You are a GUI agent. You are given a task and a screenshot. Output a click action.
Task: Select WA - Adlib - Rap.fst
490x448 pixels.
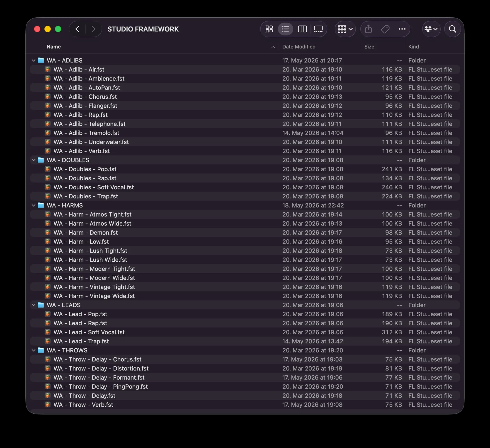click(245, 115)
